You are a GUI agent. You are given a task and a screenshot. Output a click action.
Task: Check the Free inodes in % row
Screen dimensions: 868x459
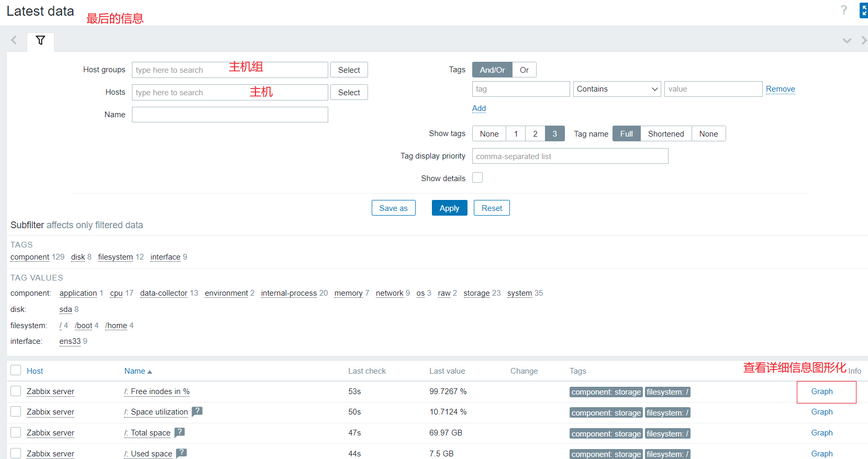(x=16, y=391)
